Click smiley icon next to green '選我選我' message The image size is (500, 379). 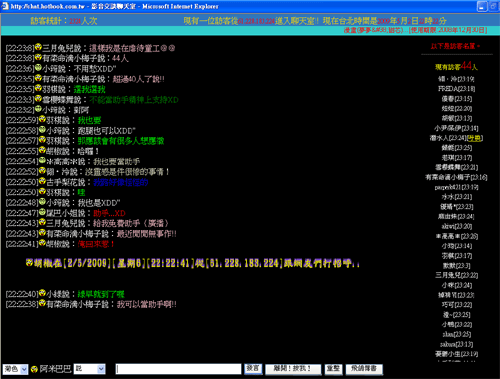(38, 88)
